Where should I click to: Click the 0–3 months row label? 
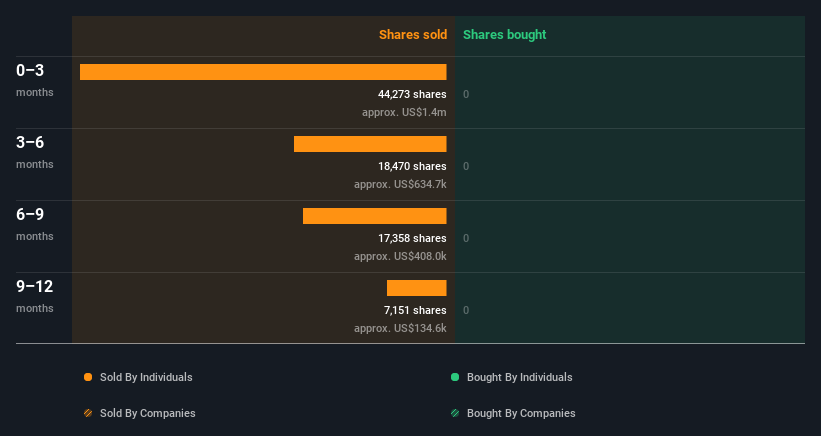click(x=35, y=80)
